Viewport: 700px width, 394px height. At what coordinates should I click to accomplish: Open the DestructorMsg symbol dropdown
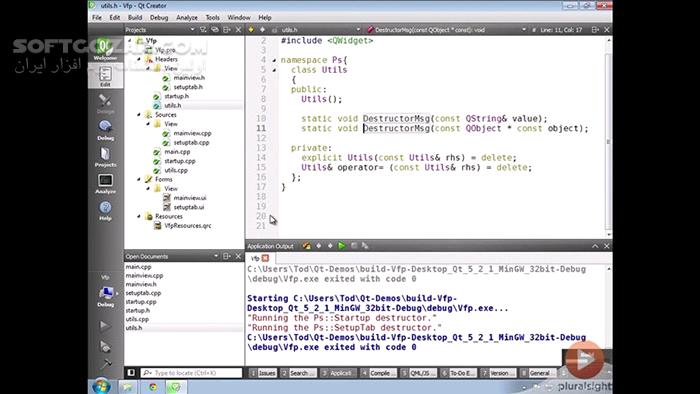point(446,29)
